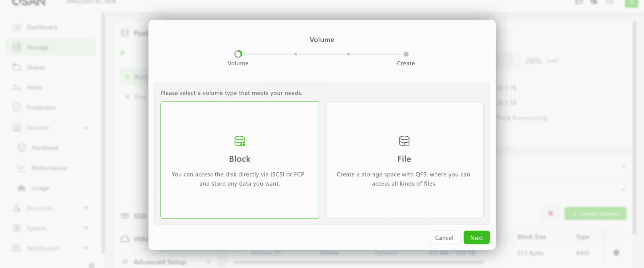The width and height of the screenshot is (644, 268).
Task: Expand the Accounts sidebar menu
Action: pyautogui.click(x=86, y=208)
